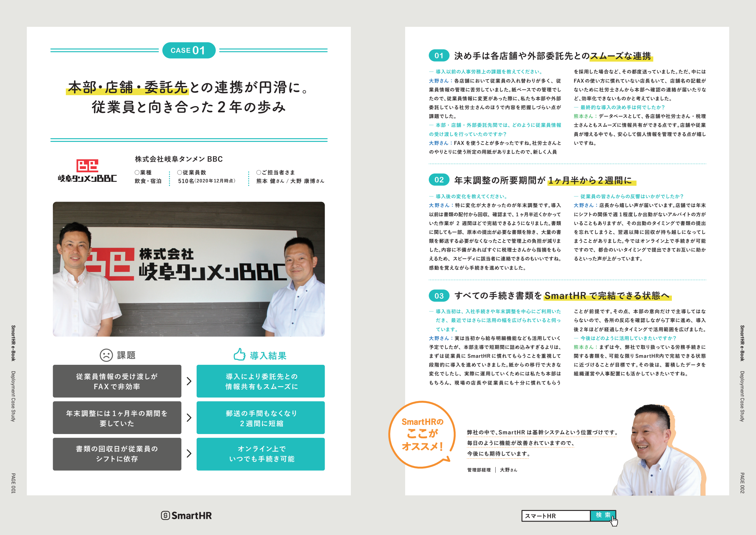Screen dimensions: 756x535
Task: Click the 従業員情報の受け渡しがFAXで非効率 box
Action: [117, 381]
